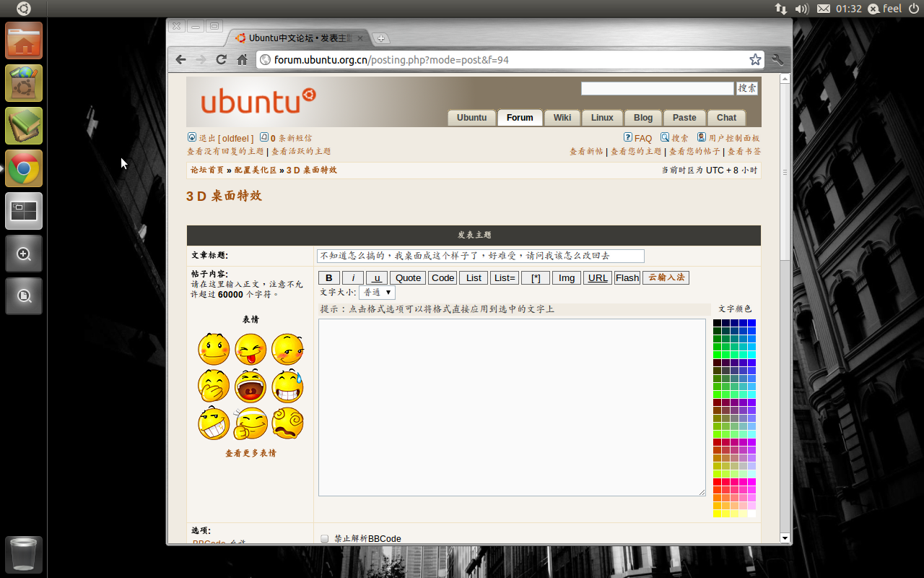The image size is (924, 578).
Task: Open a new Chrome tab
Action: (381, 39)
